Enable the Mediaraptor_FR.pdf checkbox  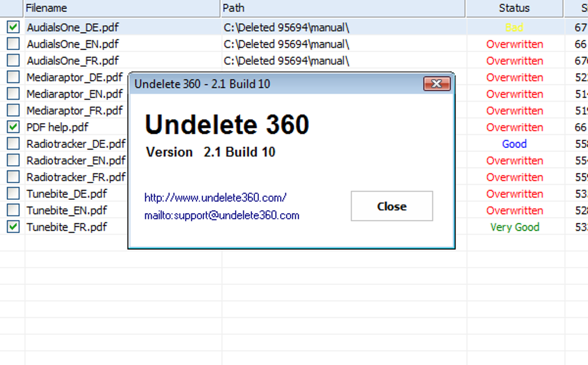click(13, 111)
